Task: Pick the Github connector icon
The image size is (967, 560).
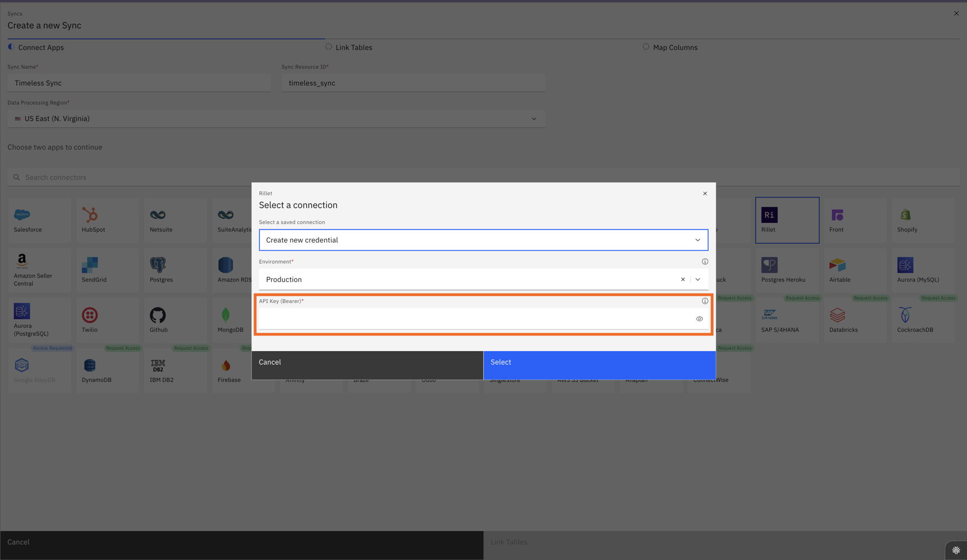Action: pos(158,315)
